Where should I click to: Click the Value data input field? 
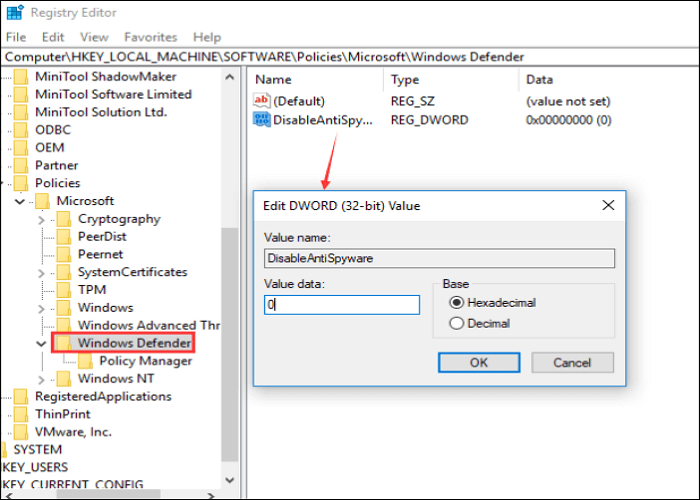342,305
